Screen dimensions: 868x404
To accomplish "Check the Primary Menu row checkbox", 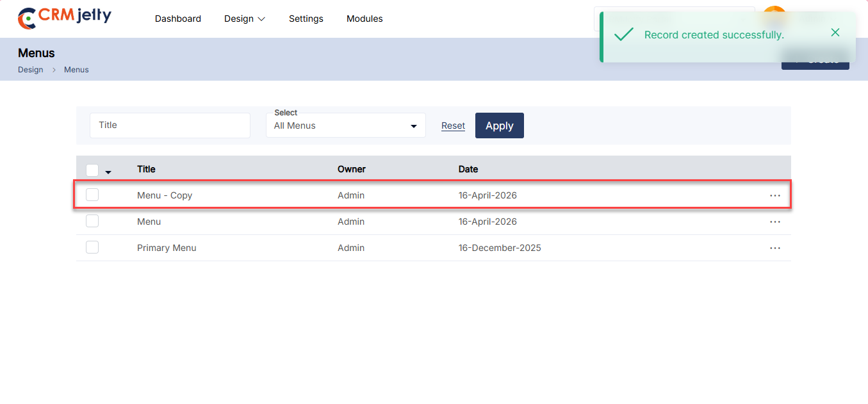I will 92,247.
